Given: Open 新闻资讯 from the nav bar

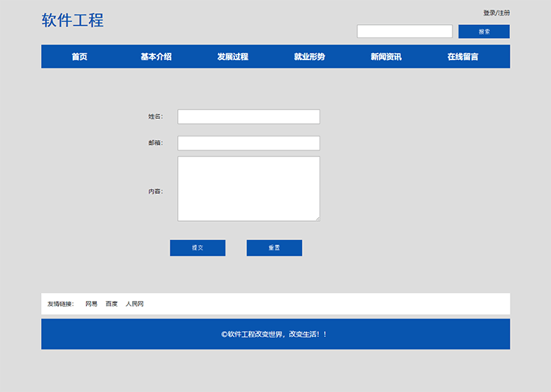Looking at the screenshot, I should coord(386,57).
